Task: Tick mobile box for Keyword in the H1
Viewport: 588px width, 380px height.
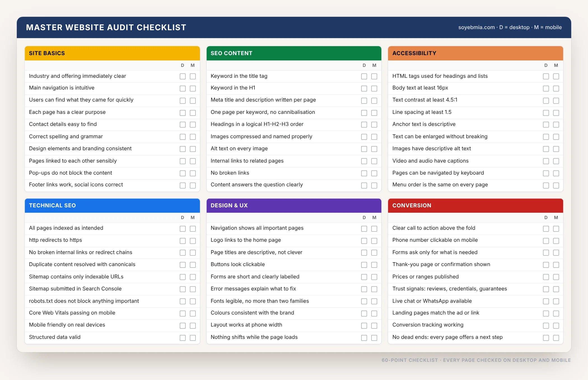Action: click(374, 88)
